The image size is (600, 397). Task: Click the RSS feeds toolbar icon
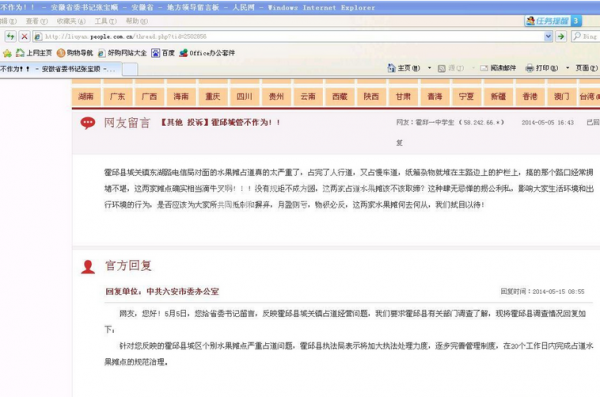pyautogui.click(x=442, y=68)
